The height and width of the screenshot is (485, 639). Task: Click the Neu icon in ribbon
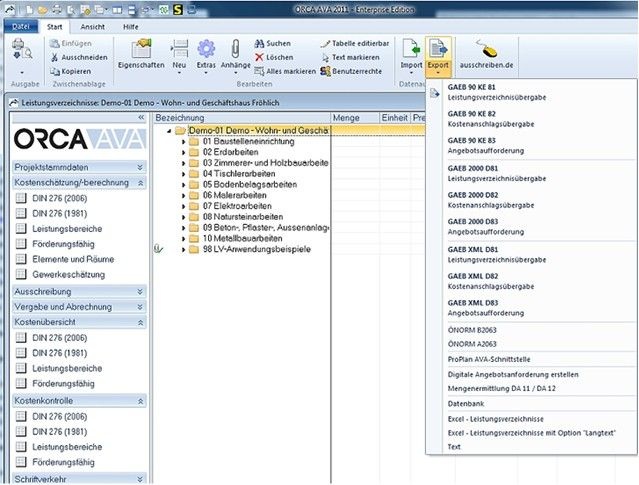pos(180,52)
